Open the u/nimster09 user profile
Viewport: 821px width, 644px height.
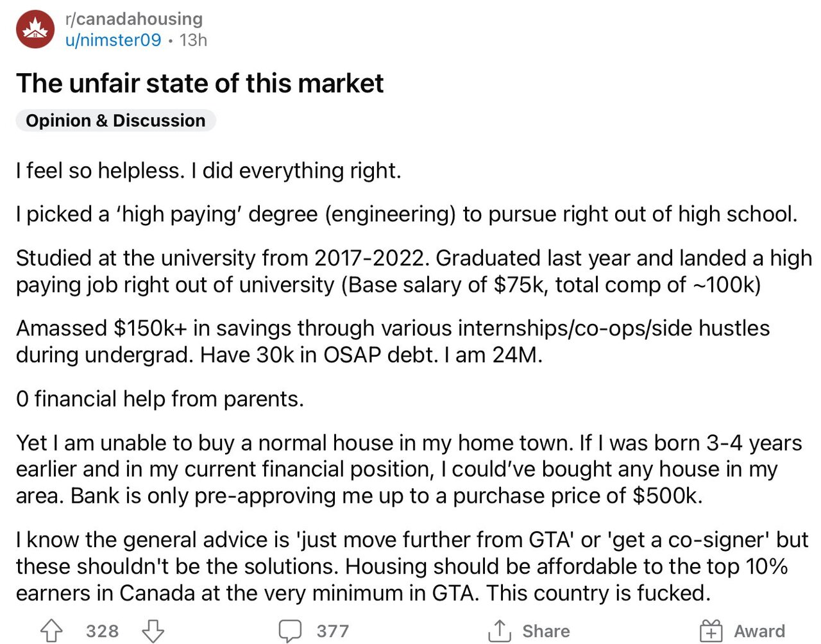(113, 40)
